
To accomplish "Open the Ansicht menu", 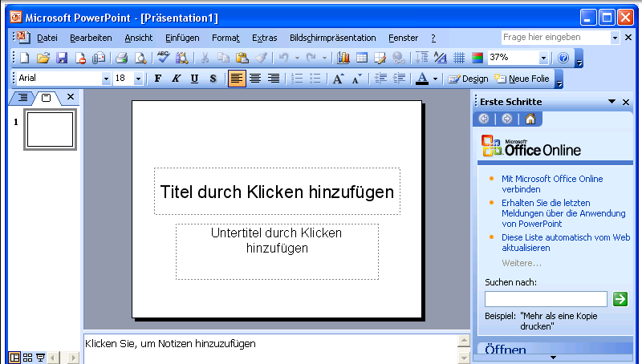I will [x=139, y=38].
